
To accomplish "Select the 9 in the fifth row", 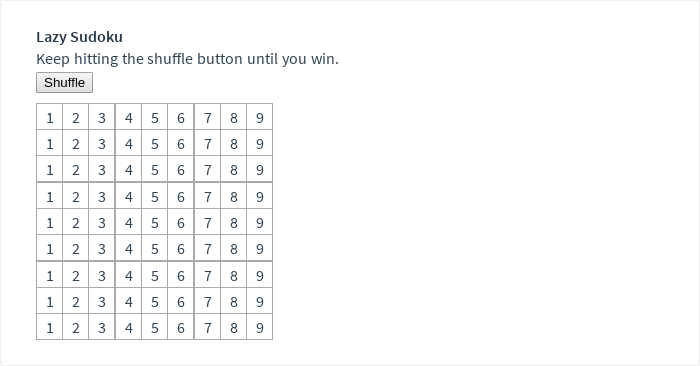I will click(x=260, y=222).
